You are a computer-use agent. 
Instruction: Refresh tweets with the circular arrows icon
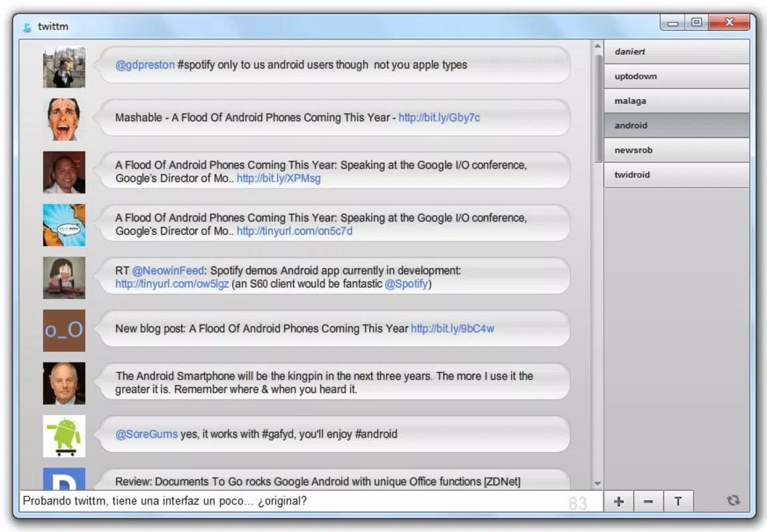point(733,501)
